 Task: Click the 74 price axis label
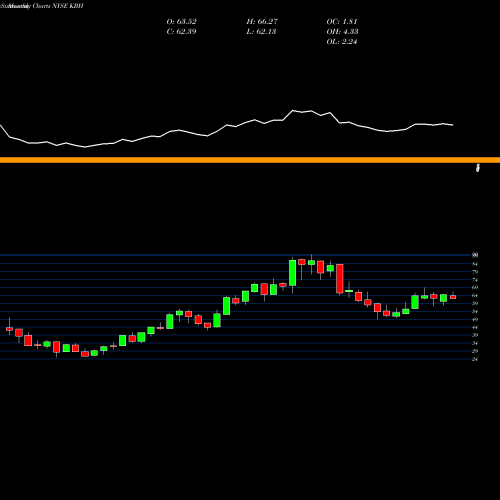click(475, 280)
